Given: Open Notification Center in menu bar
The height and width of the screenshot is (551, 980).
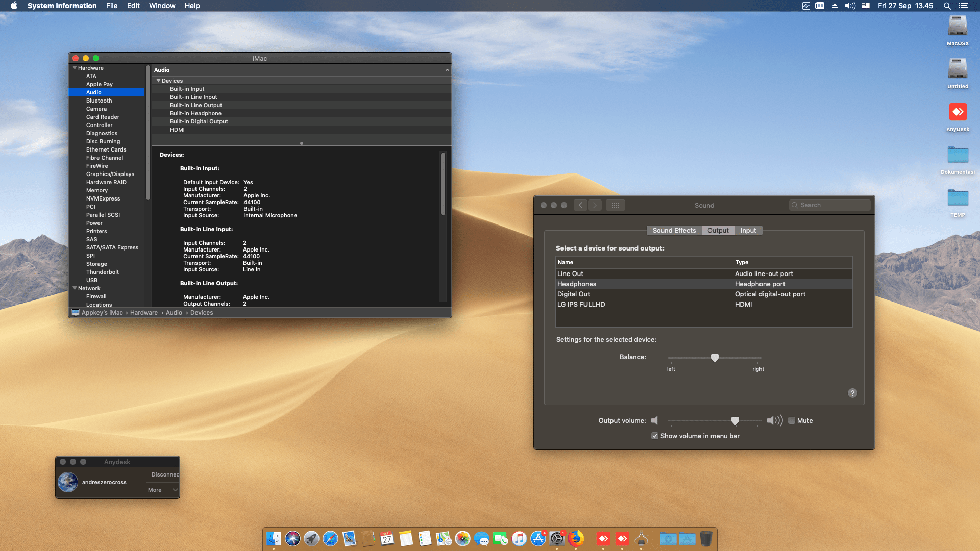Looking at the screenshot, I should pyautogui.click(x=963, y=6).
